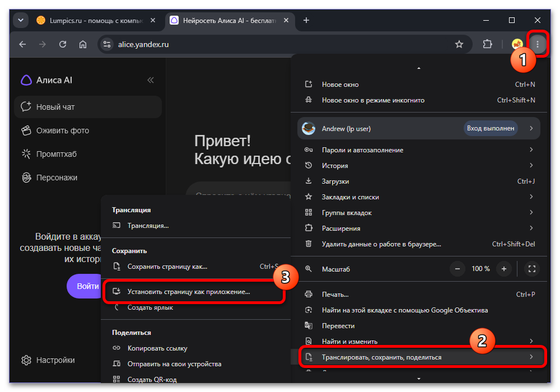Select Печать menu item

419,294
